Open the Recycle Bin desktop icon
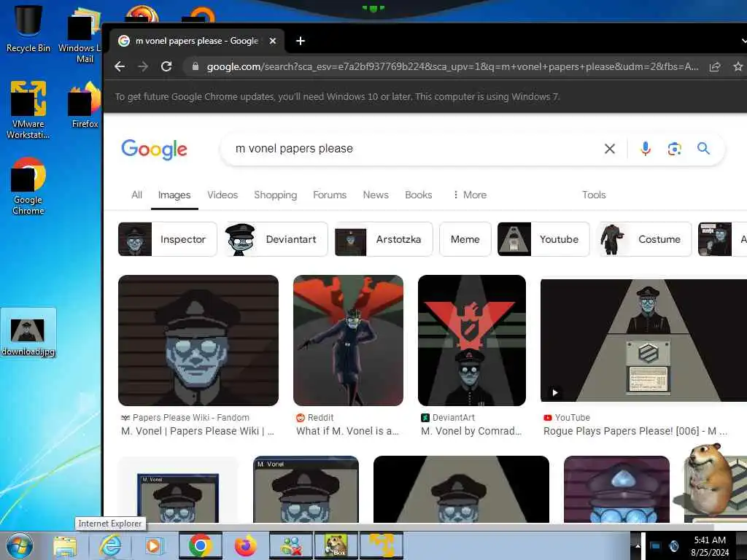The image size is (747, 560). click(28, 28)
